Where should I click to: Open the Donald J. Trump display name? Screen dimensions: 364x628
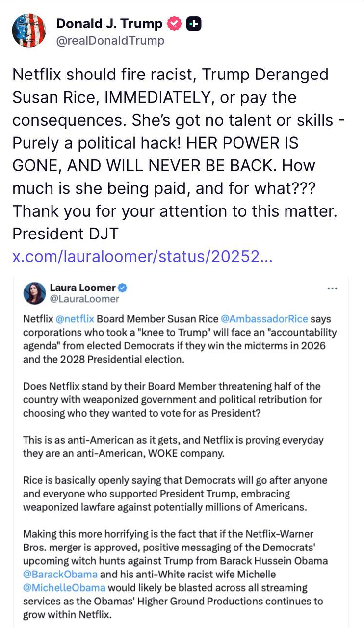coord(109,24)
